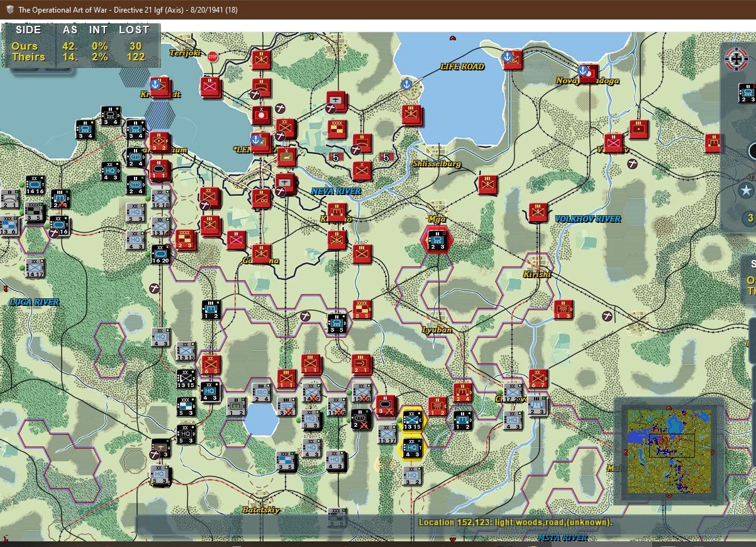756x547 pixels.
Task: Select the Soviet XXXX HQ counter 8-5 near Lyuban
Action: (362, 310)
